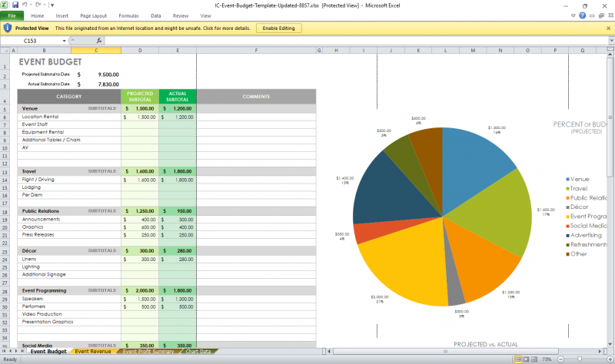Screen dimensions: 615x364
Task: Select column C header
Action: pos(96,50)
